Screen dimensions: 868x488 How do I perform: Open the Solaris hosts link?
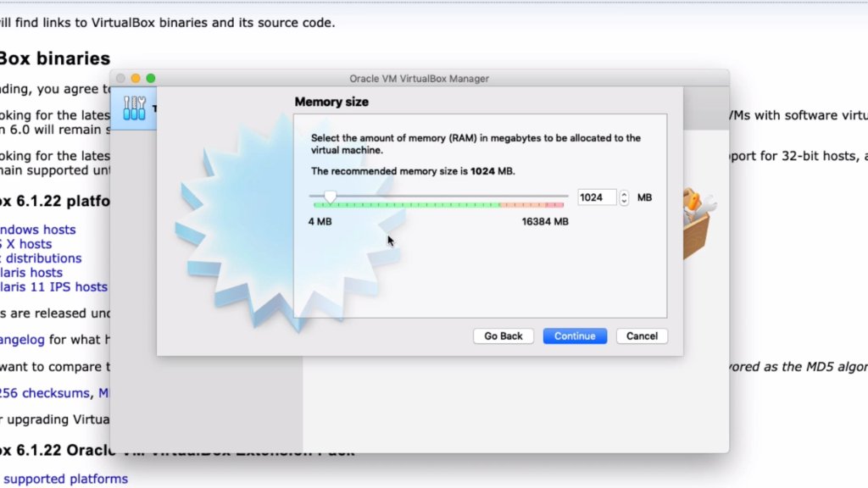31,273
